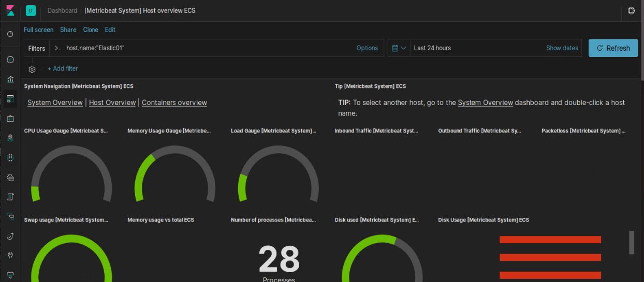Click the top red Disk Usage bar

click(x=550, y=240)
